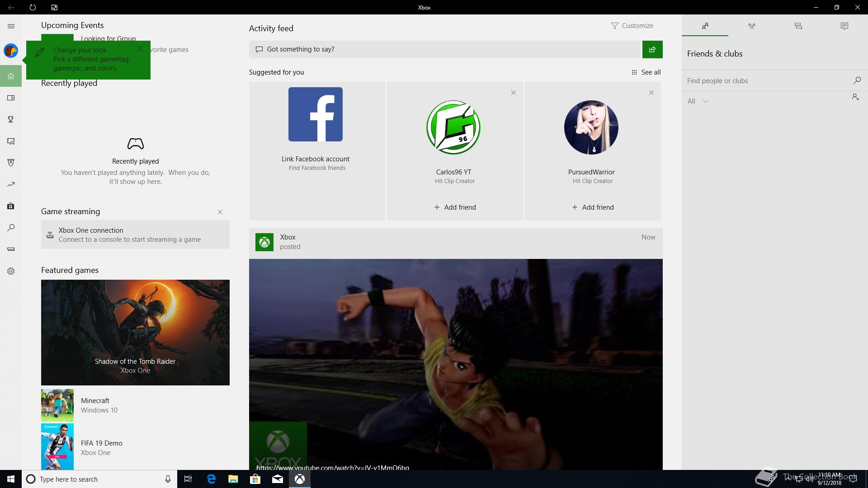868x488 pixels.
Task: Click Carlos96 YT profile picture
Action: [x=453, y=127]
